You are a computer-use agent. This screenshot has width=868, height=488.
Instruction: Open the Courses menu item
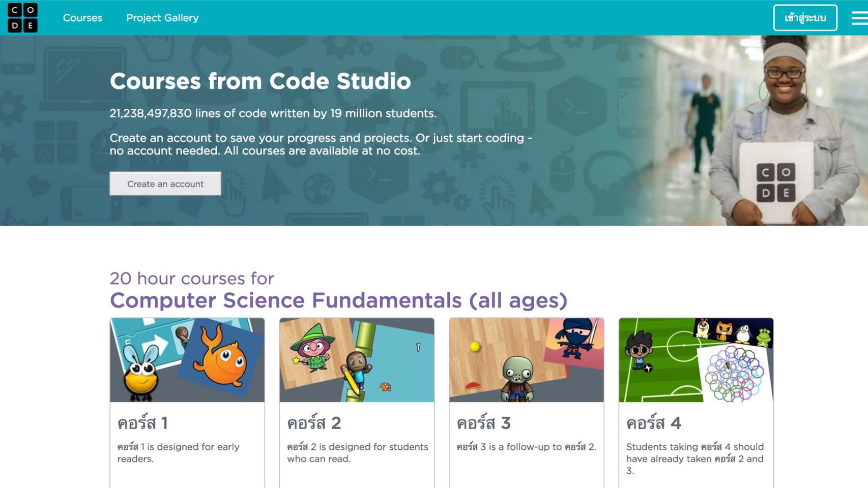pyautogui.click(x=82, y=18)
